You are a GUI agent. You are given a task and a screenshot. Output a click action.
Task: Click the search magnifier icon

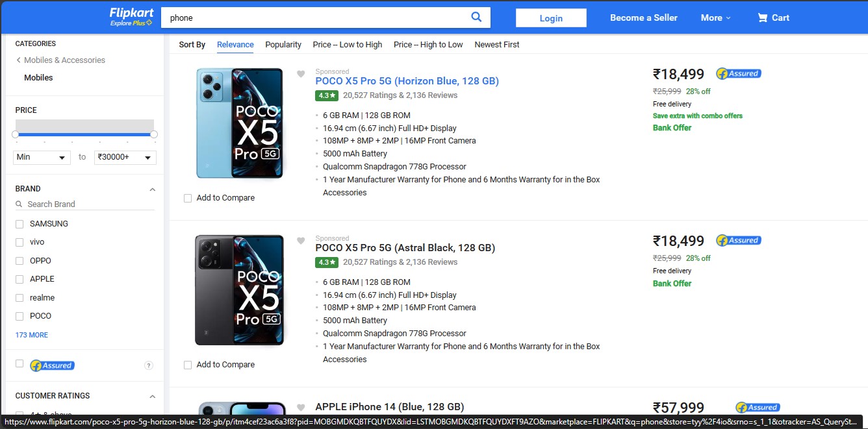click(x=476, y=18)
